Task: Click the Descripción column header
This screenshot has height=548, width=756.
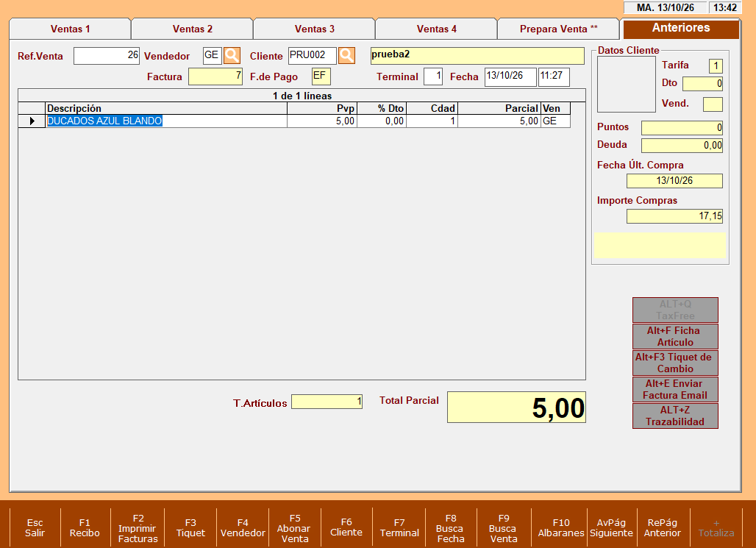Action: [166, 108]
